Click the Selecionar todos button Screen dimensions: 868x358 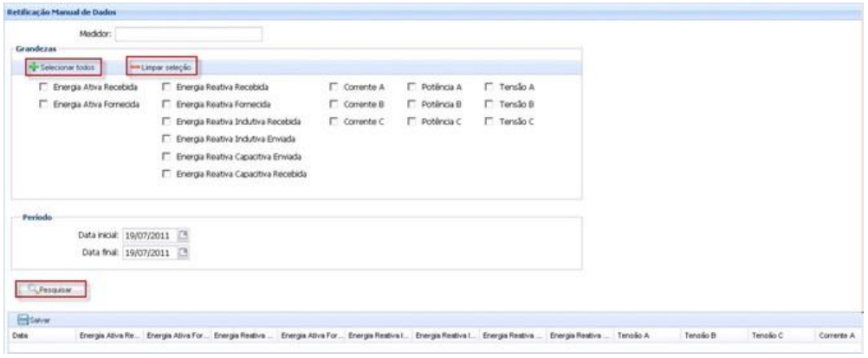pyautogui.click(x=58, y=67)
